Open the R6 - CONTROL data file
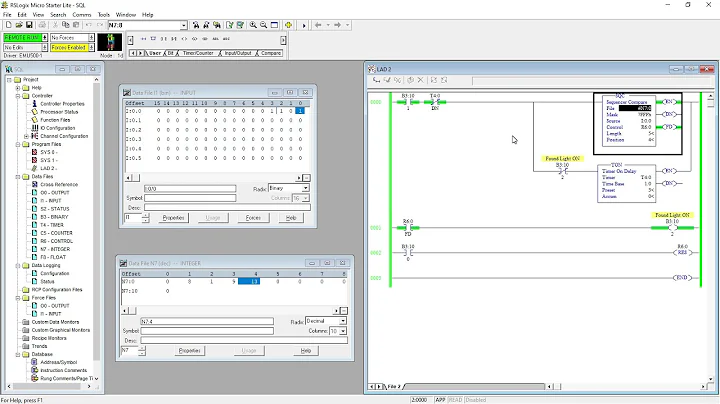 56,241
